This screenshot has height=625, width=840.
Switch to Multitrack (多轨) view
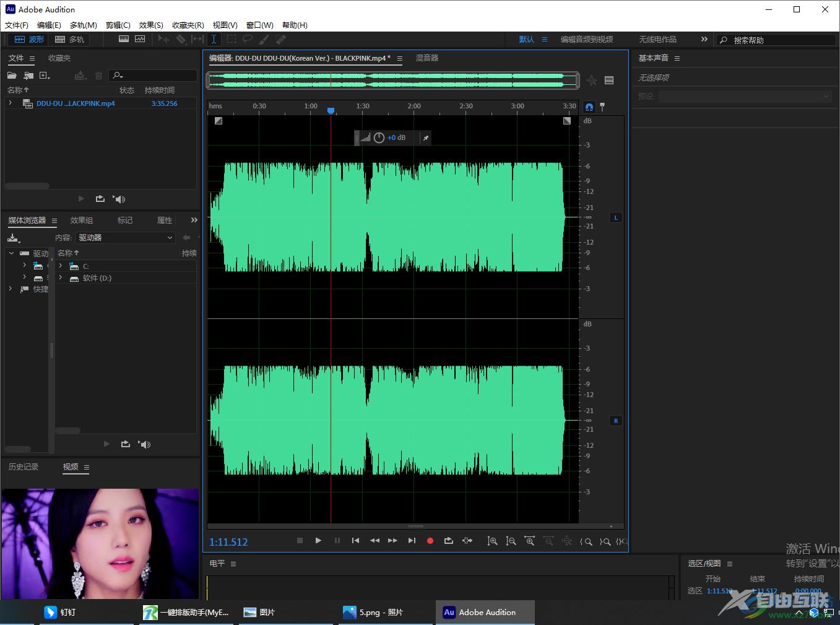[x=69, y=39]
